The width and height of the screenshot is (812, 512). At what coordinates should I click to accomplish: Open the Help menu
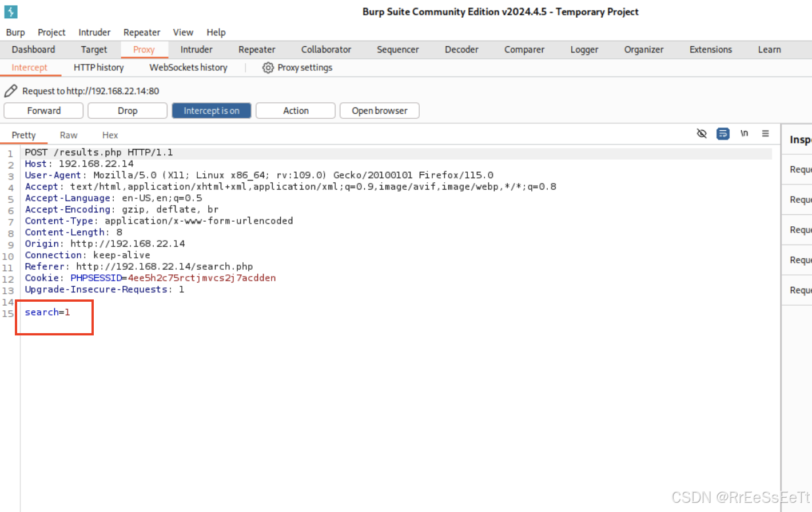[216, 33]
